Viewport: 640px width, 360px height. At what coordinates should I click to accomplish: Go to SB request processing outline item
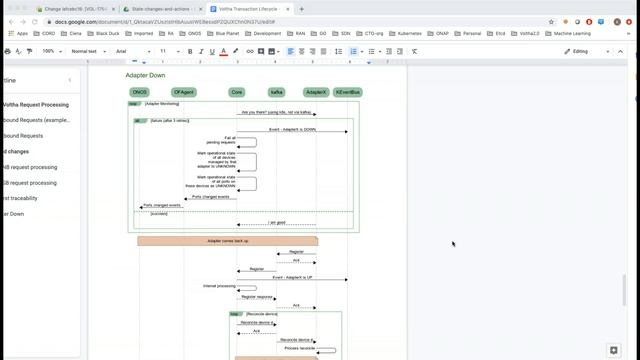pyautogui.click(x=30, y=183)
